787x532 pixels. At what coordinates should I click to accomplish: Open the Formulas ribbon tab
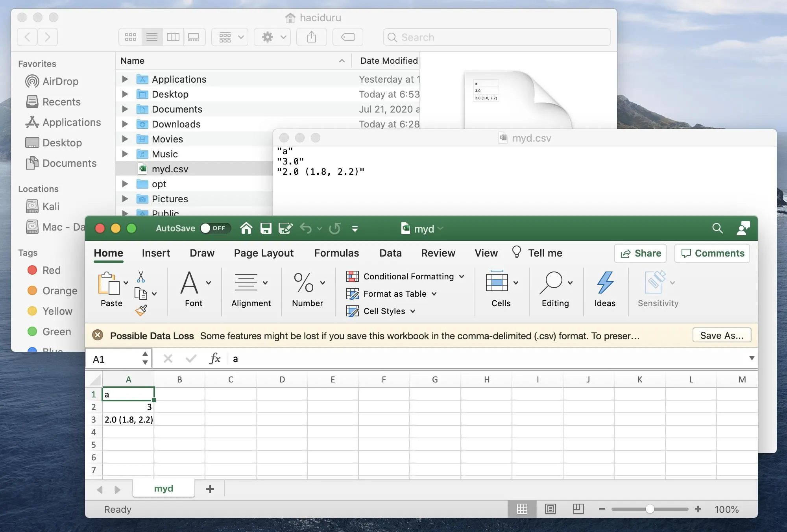tap(336, 253)
